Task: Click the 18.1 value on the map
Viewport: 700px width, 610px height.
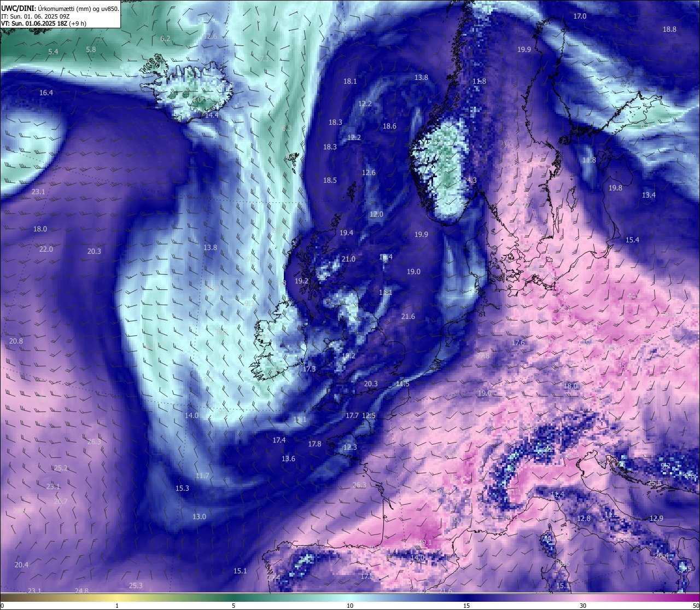Action: 350,82
